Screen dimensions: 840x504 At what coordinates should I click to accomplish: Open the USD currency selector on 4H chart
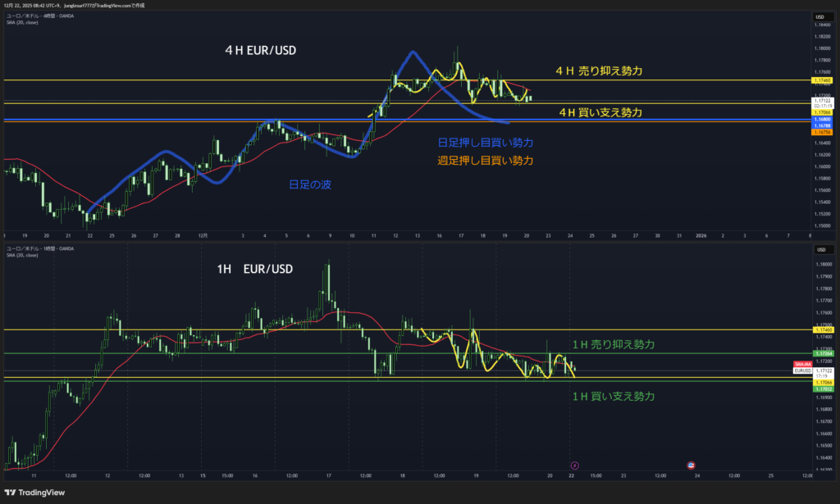[x=820, y=16]
